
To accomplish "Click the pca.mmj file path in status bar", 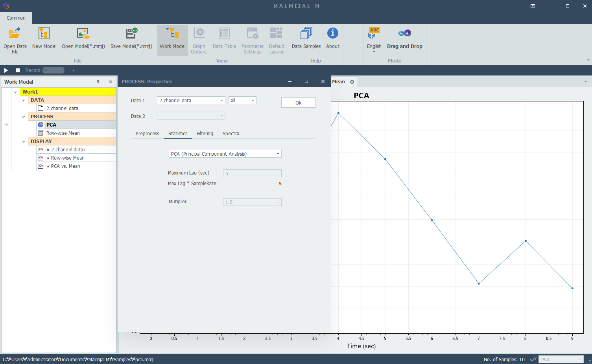I will coord(78,359).
